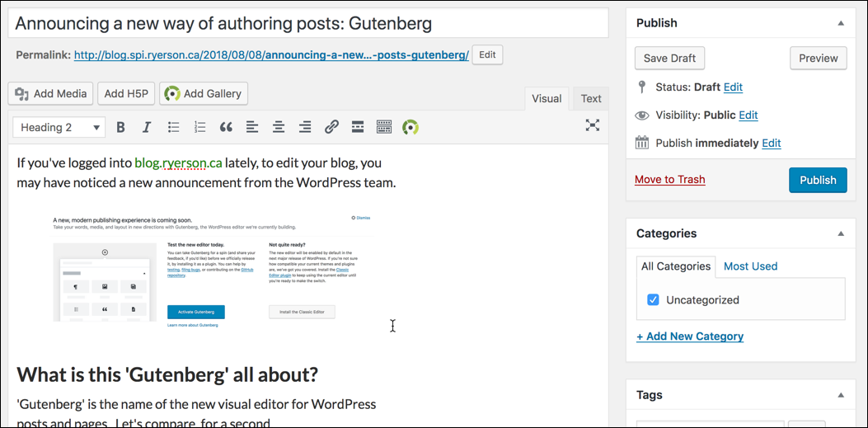Edit the post Status
868x428 pixels.
(x=733, y=87)
